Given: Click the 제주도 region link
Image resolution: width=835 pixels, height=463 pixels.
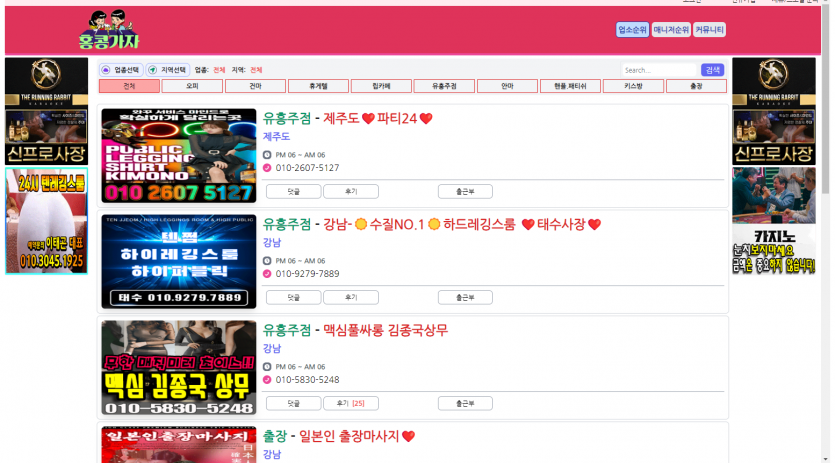Looking at the screenshot, I should click(276, 136).
